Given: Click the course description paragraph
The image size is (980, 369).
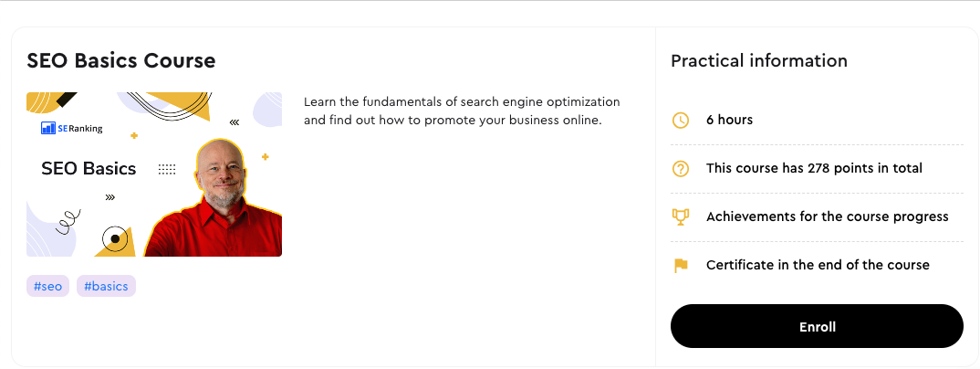Looking at the screenshot, I should [462, 111].
